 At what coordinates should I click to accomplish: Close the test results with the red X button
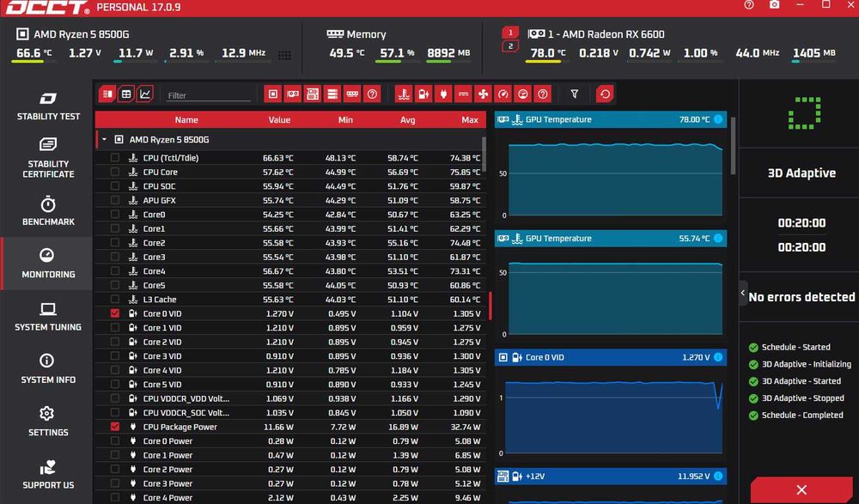pos(801,489)
